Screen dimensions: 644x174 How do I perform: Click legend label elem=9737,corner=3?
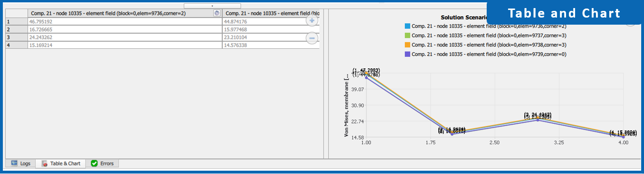[489, 36]
